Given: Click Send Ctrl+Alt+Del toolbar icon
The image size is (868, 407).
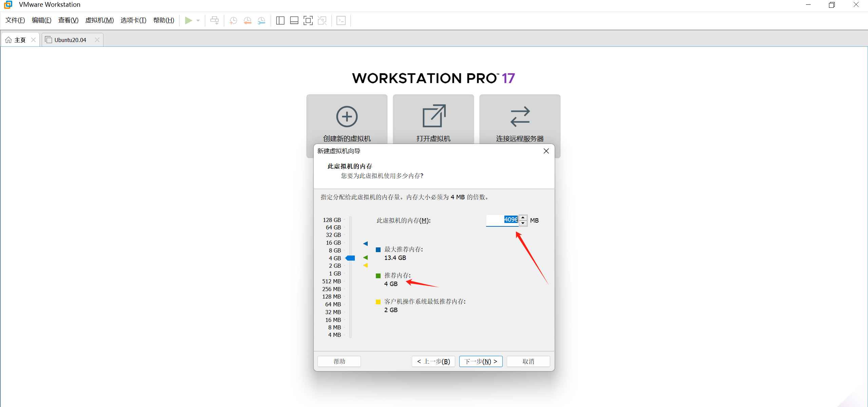Looking at the screenshot, I should pyautogui.click(x=214, y=20).
